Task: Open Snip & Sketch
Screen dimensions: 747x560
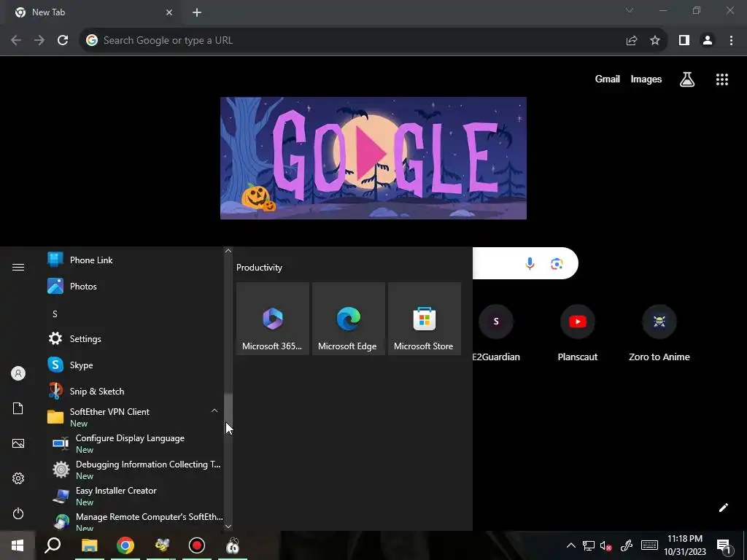Action: [x=133, y=391]
